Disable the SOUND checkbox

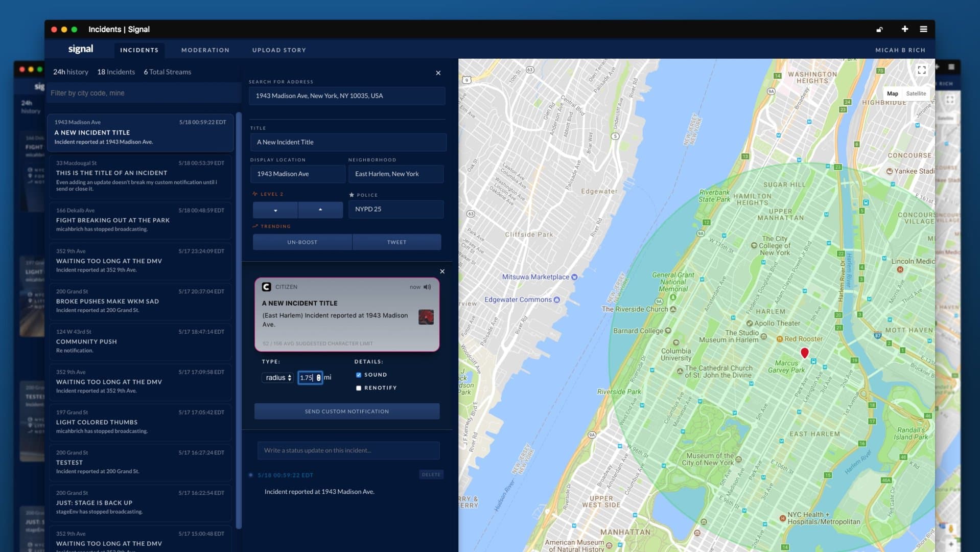pyautogui.click(x=359, y=375)
